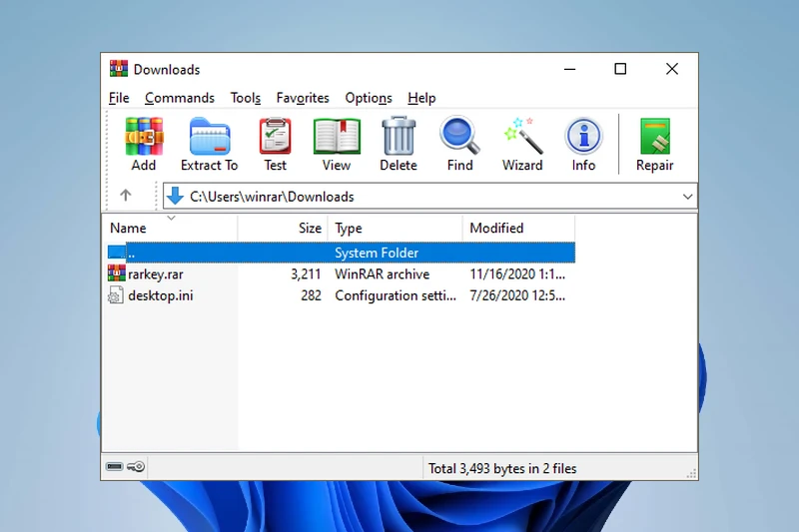Click the blue download arrow in address bar
Screen dimensions: 799x532
click(176, 196)
